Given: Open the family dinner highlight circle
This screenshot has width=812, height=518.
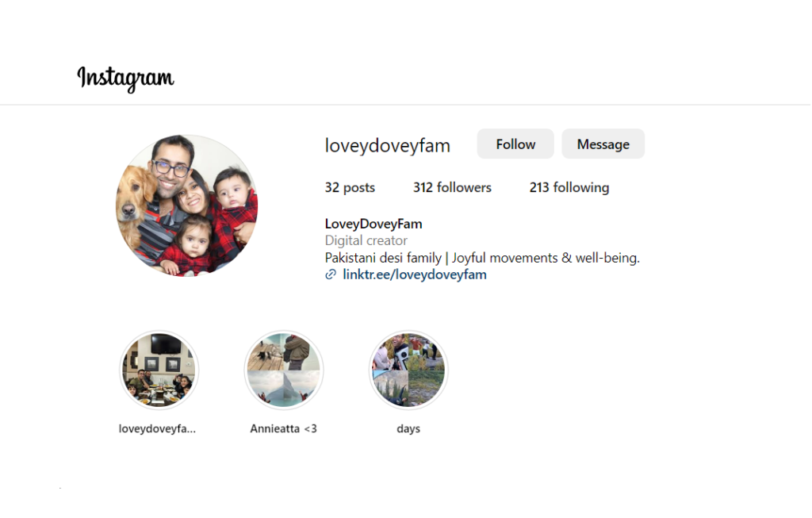Looking at the screenshot, I should (x=159, y=370).
